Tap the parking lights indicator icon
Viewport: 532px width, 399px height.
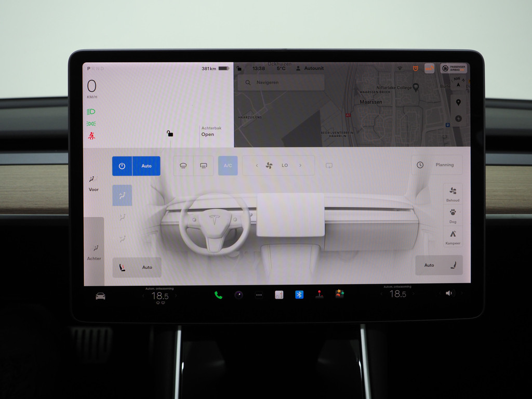tap(91, 124)
